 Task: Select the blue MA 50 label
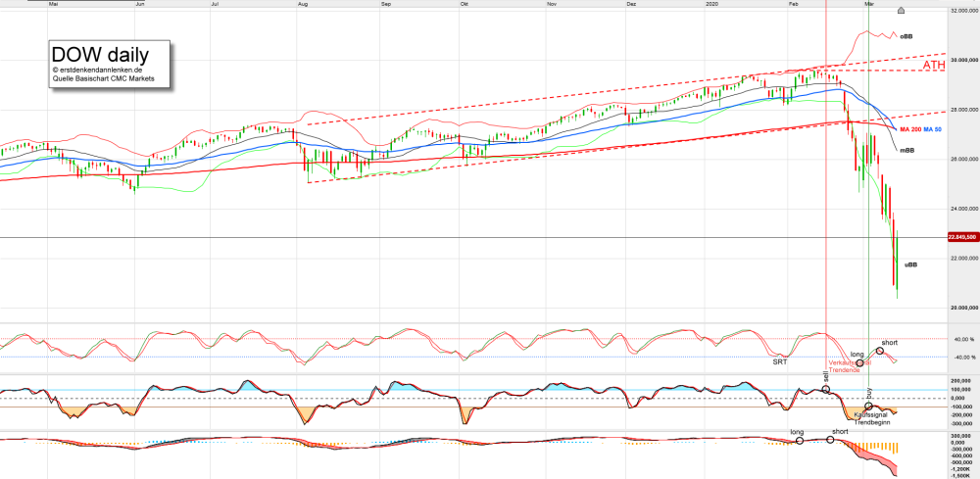click(x=933, y=128)
